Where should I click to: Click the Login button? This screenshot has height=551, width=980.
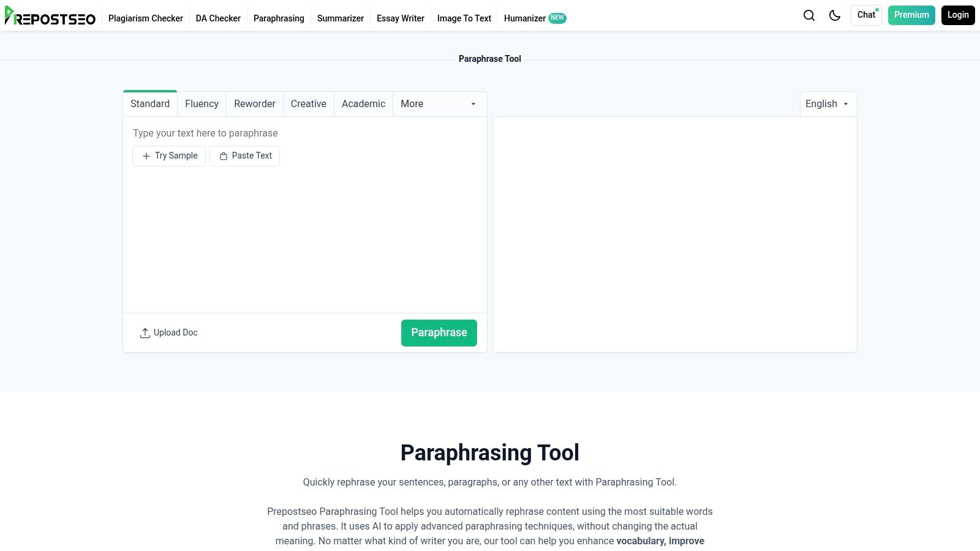(958, 15)
